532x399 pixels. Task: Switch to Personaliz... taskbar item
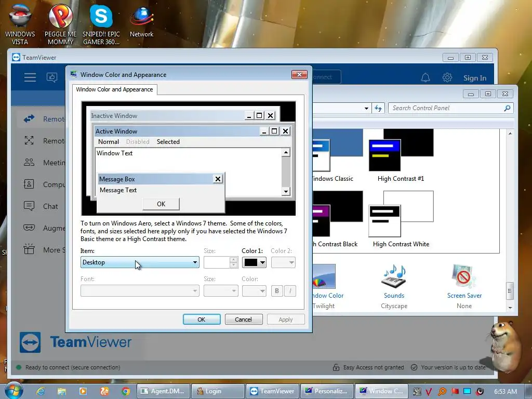tap(327, 391)
